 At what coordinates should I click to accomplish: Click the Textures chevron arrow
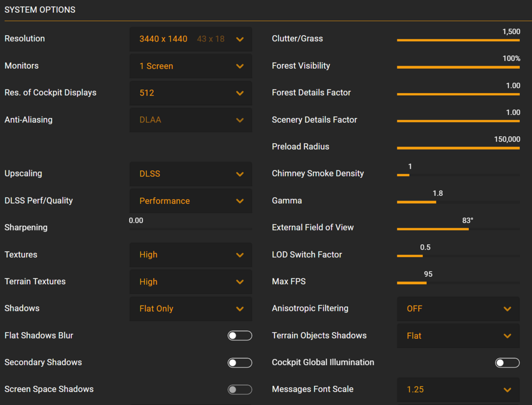pyautogui.click(x=240, y=255)
